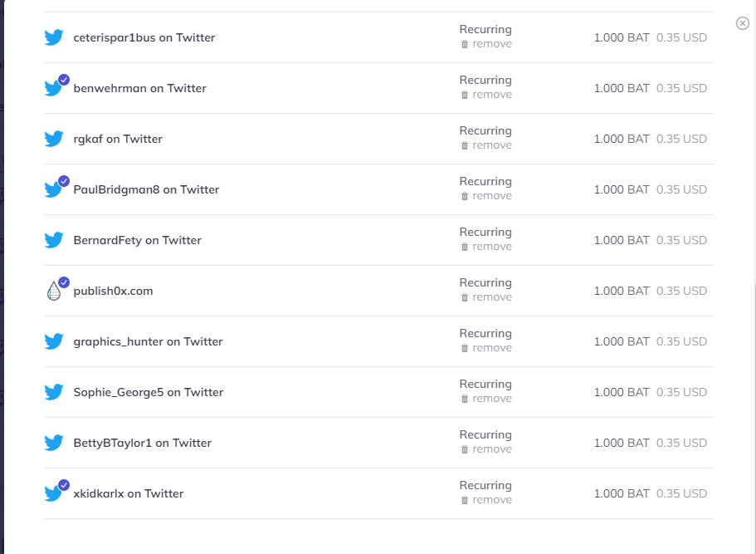The image size is (756, 554).
Task: Close the recurring tips dialog
Action: coord(743,23)
